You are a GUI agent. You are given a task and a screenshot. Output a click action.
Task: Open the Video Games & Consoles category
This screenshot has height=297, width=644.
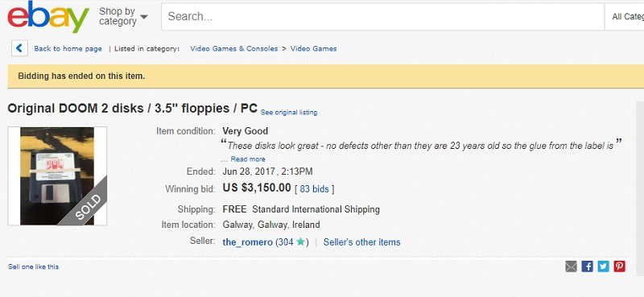[x=234, y=48]
